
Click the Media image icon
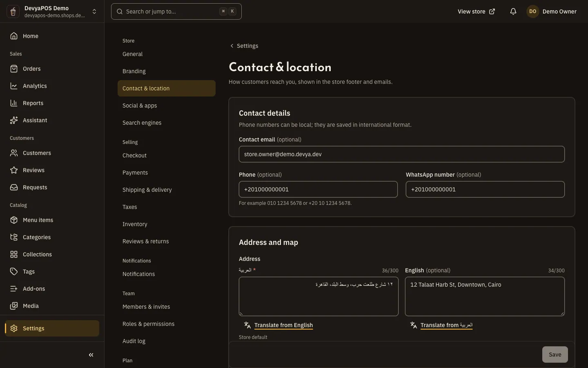tap(14, 306)
